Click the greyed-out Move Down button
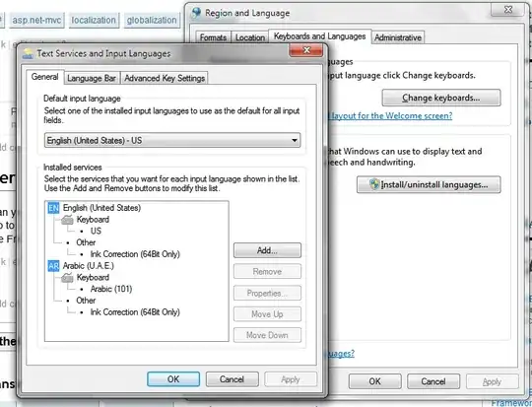The image size is (532, 407). tap(267, 335)
